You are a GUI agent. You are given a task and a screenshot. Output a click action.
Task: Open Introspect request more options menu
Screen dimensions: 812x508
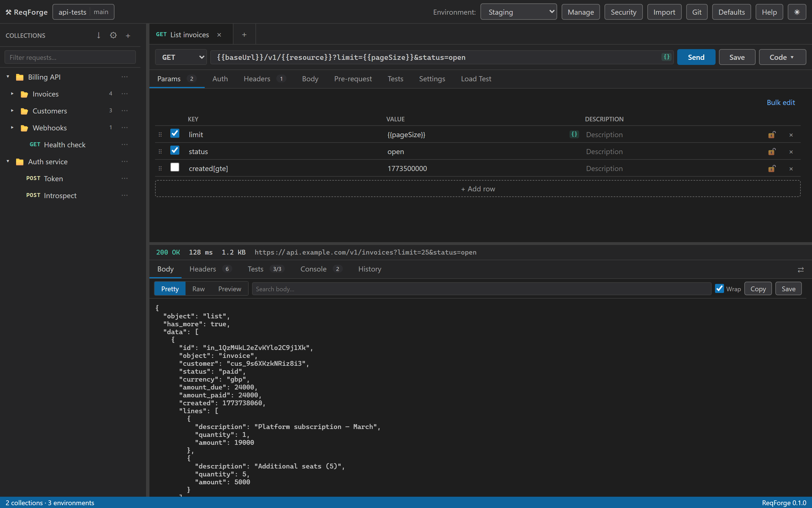coord(125,195)
